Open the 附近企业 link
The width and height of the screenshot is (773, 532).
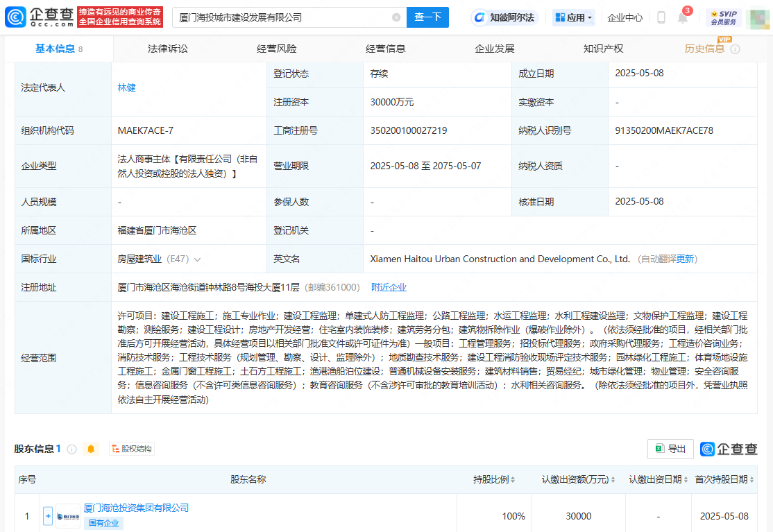[x=389, y=287]
